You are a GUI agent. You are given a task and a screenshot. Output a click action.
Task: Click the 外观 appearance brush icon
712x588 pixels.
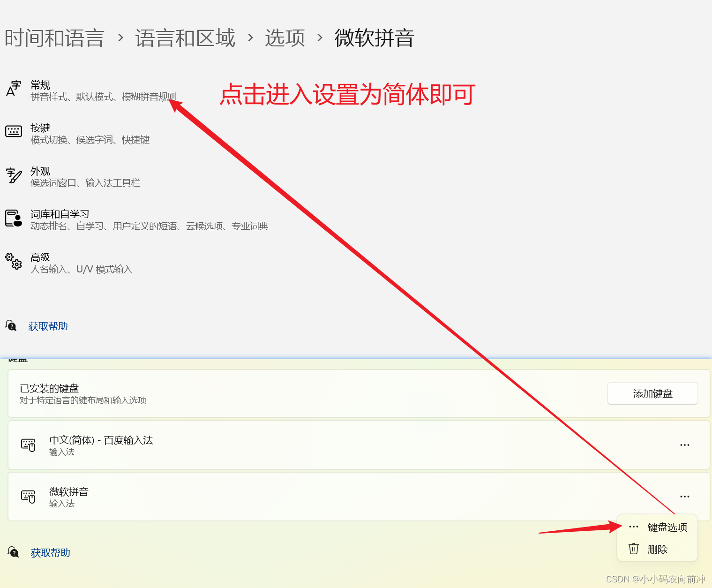pos(13,176)
